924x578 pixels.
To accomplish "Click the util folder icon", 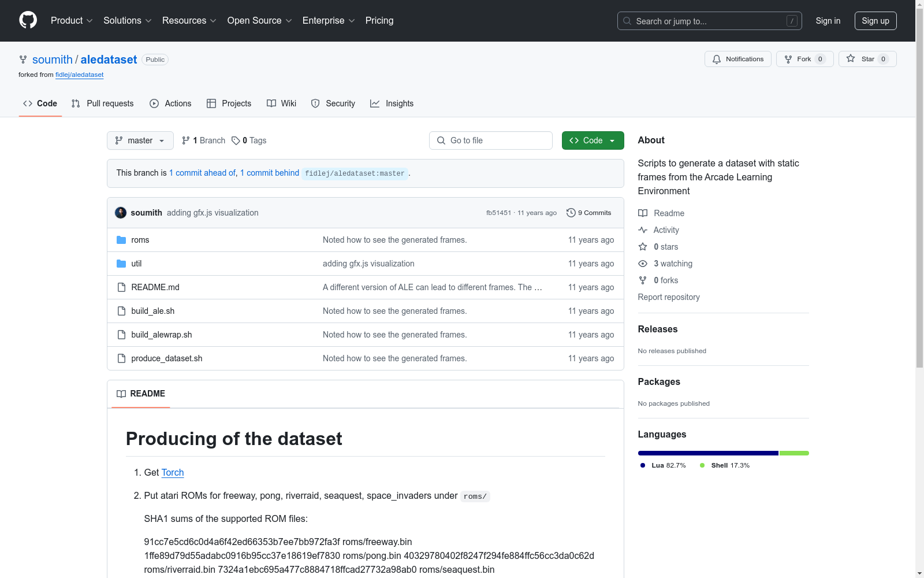I will tap(121, 264).
